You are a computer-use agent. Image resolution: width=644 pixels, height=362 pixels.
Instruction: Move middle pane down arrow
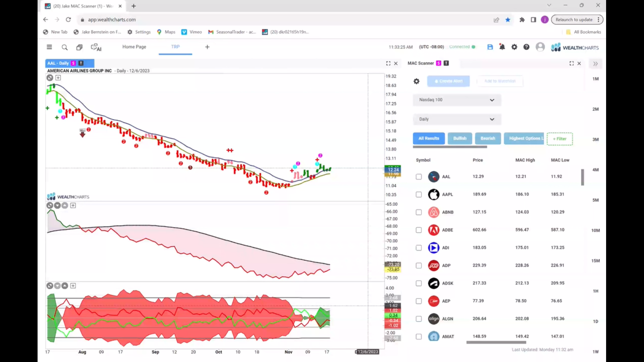(57, 205)
